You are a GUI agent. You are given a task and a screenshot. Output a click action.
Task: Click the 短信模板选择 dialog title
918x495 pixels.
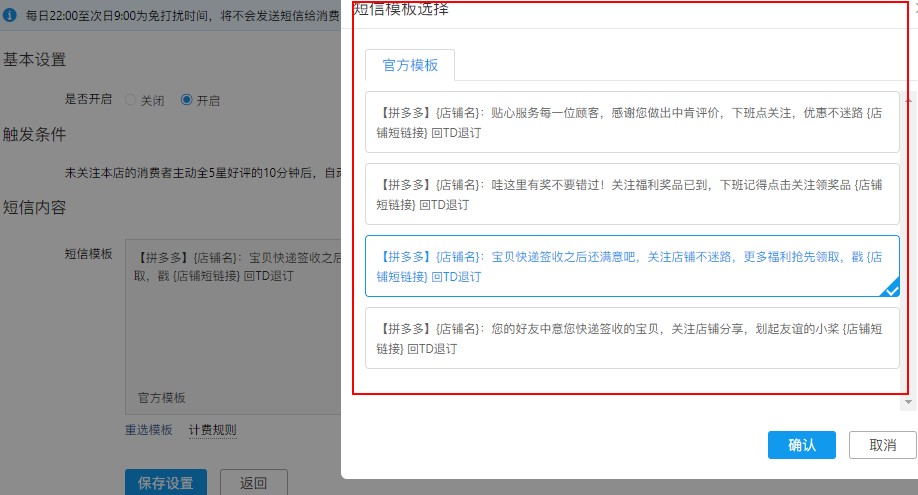[401, 8]
